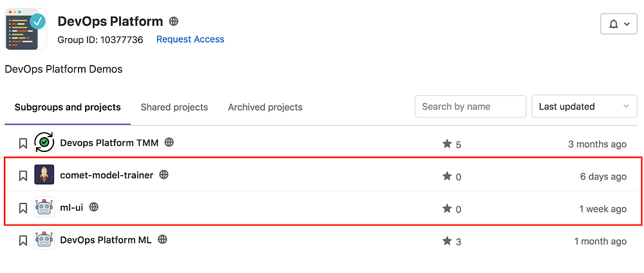This screenshot has width=644, height=273.
Task: Click the globe icon beside ml-ui
Action: (x=94, y=207)
